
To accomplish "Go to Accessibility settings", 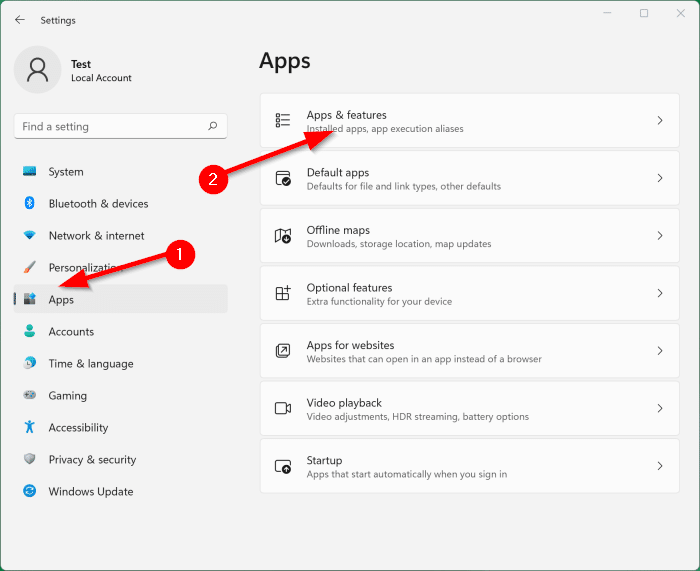I will click(x=121, y=427).
